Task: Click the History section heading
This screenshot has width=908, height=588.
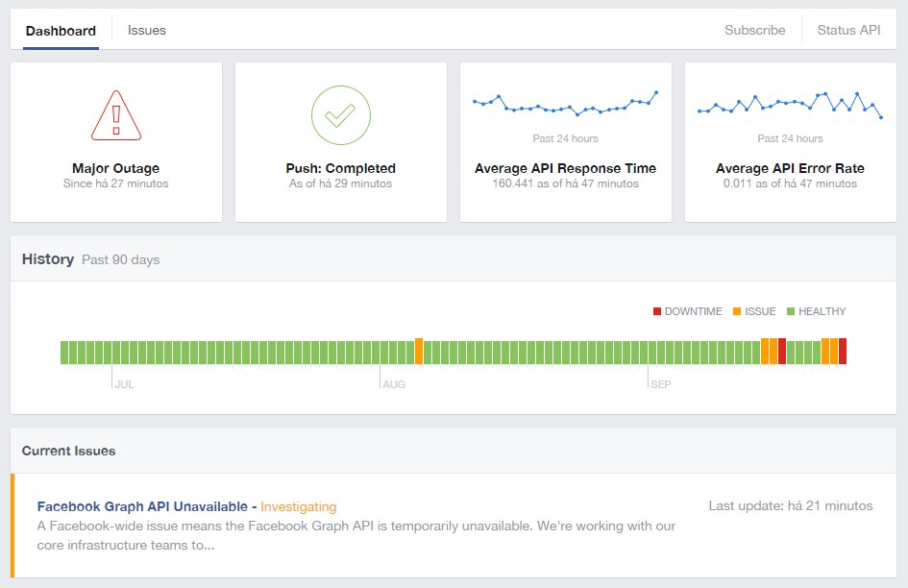Action: (x=48, y=259)
